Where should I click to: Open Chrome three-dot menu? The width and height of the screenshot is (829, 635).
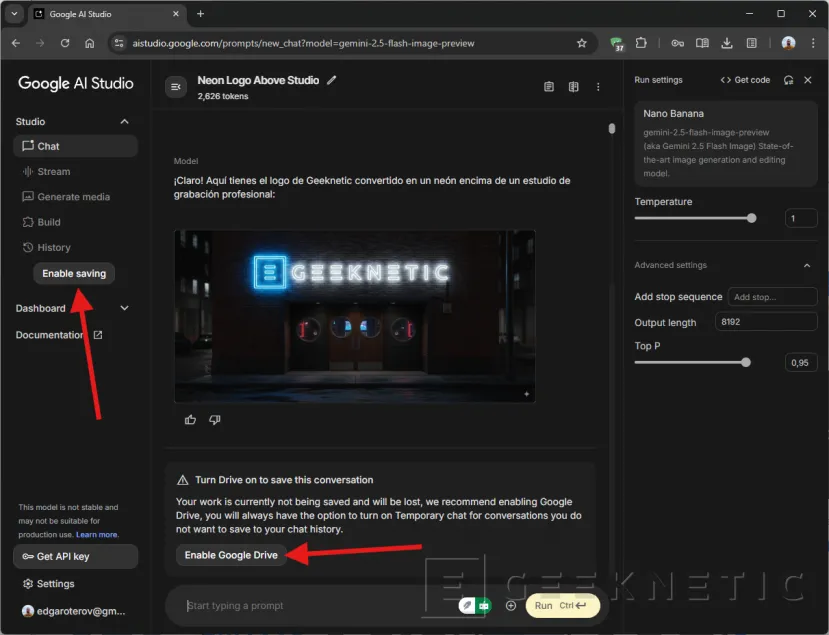813,43
